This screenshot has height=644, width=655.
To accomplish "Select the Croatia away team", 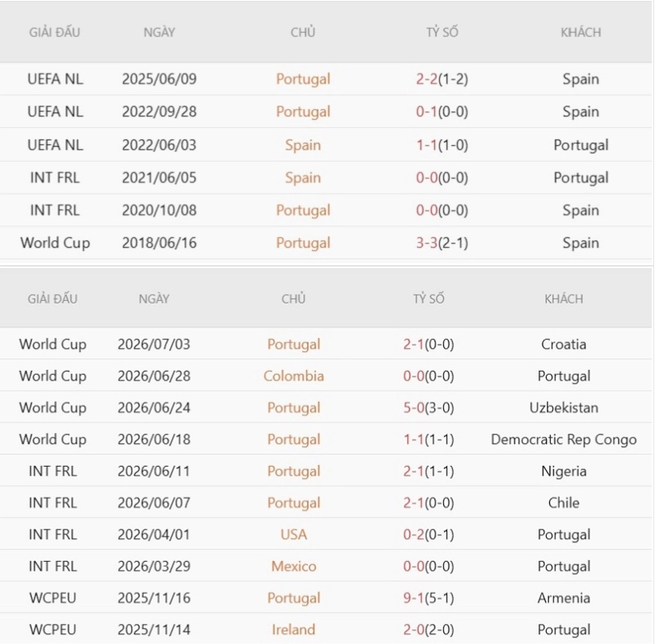I will (564, 344).
